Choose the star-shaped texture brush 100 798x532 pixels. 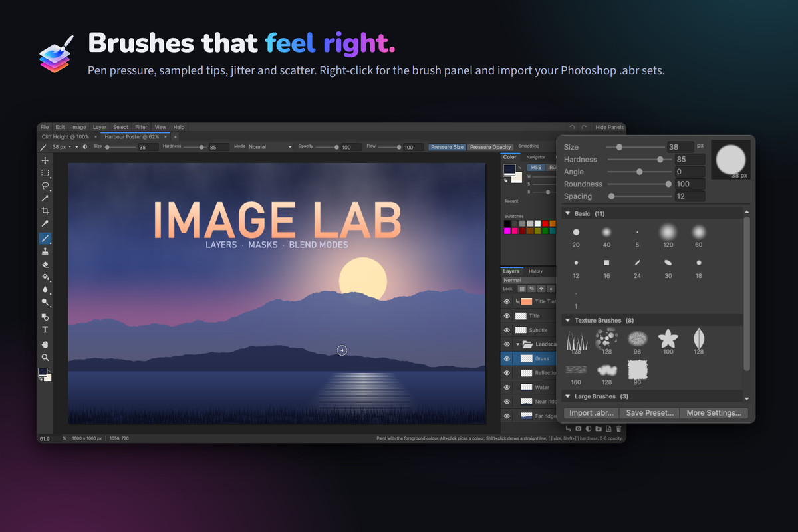[x=668, y=342]
